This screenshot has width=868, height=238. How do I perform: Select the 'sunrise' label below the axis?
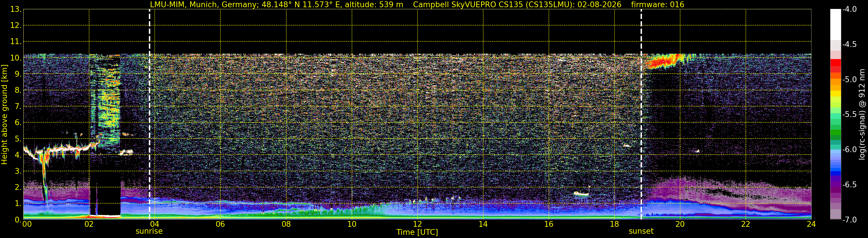[x=149, y=231]
